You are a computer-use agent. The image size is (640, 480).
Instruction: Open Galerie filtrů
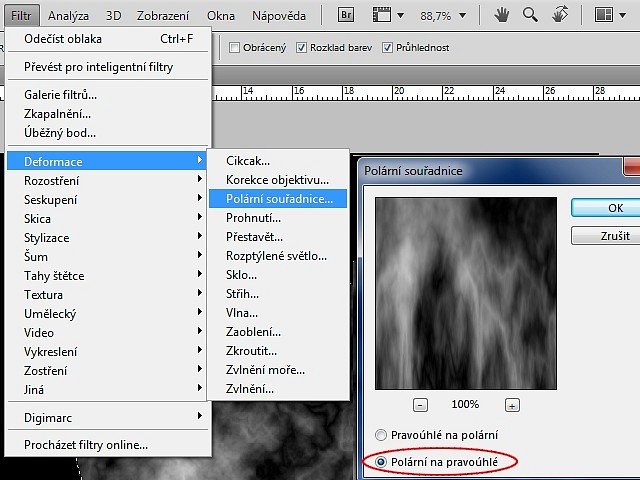tap(109, 95)
